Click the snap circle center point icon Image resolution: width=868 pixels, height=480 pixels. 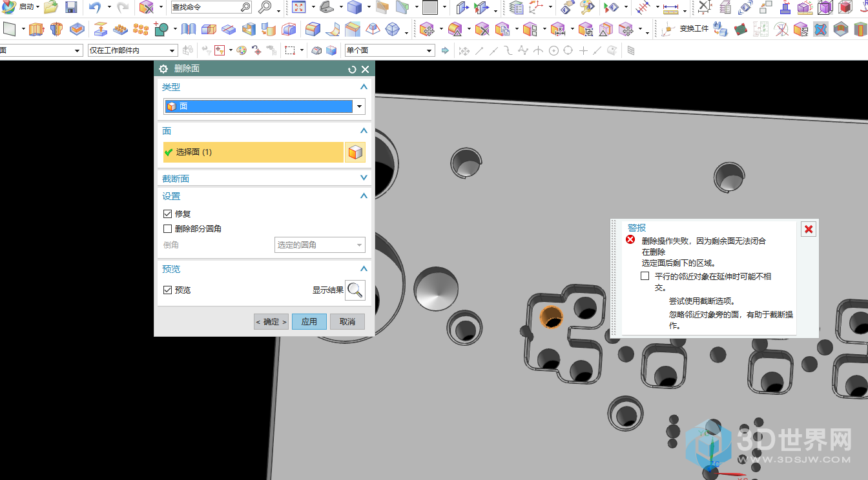coord(553,50)
